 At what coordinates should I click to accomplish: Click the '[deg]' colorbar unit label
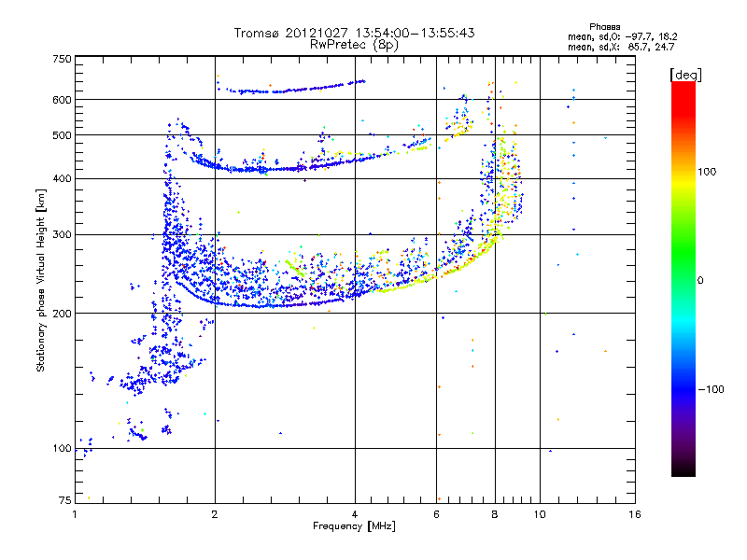[x=685, y=75]
